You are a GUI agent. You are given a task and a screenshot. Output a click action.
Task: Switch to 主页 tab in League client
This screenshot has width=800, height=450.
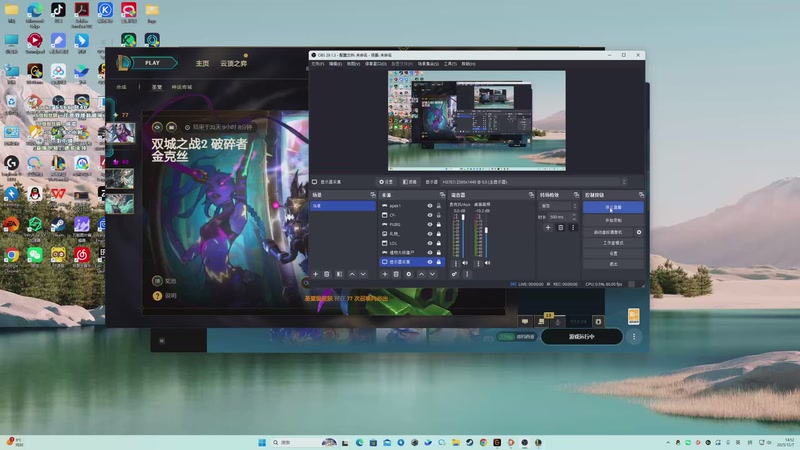click(202, 63)
